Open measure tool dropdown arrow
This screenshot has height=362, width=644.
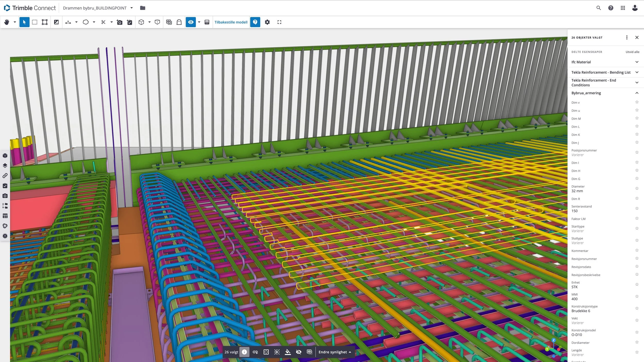[76, 22]
